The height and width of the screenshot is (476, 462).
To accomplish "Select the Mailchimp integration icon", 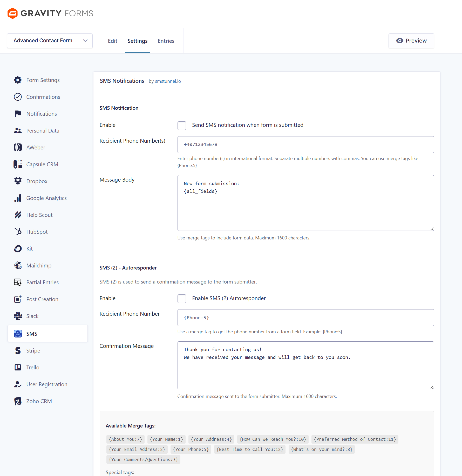I will (18, 265).
